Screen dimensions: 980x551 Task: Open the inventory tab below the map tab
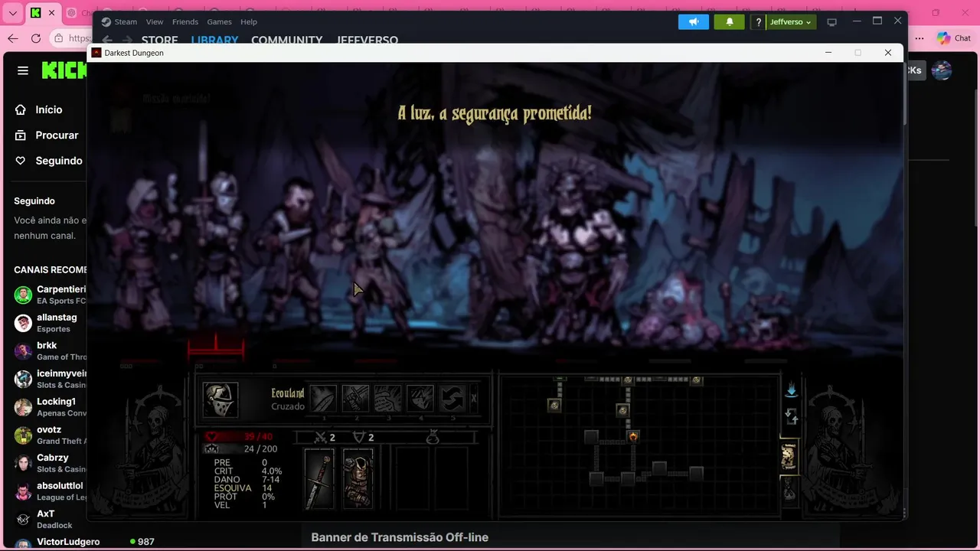(789, 490)
